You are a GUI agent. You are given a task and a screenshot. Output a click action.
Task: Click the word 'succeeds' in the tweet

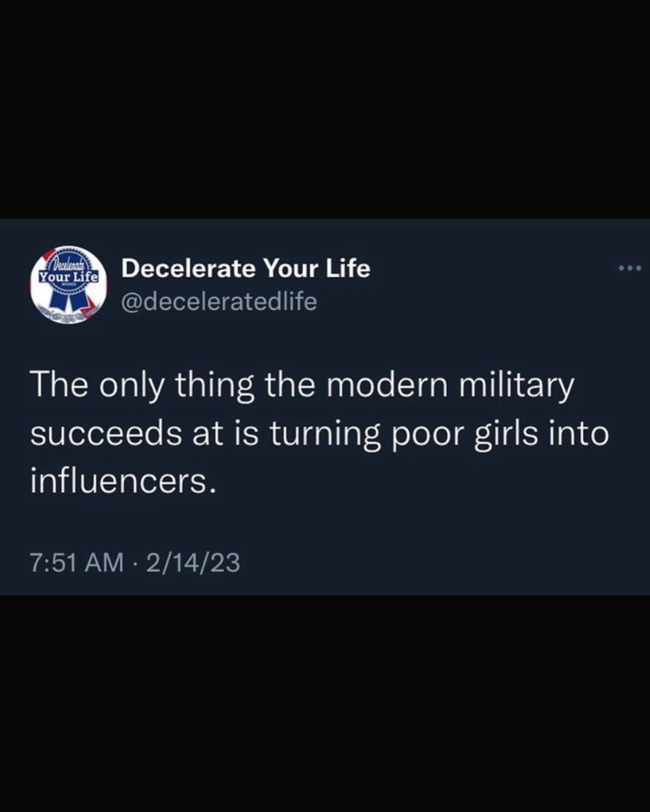click(x=106, y=434)
